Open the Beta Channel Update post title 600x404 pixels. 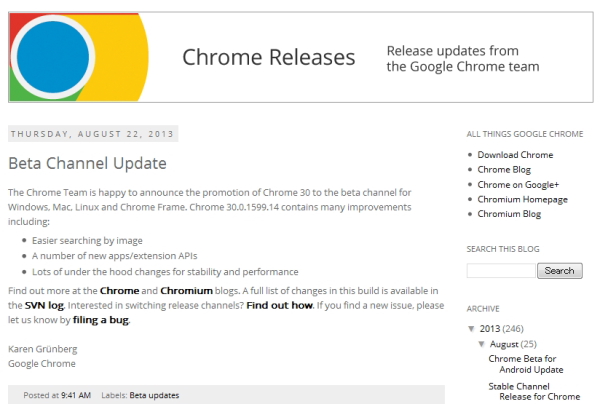(87, 163)
